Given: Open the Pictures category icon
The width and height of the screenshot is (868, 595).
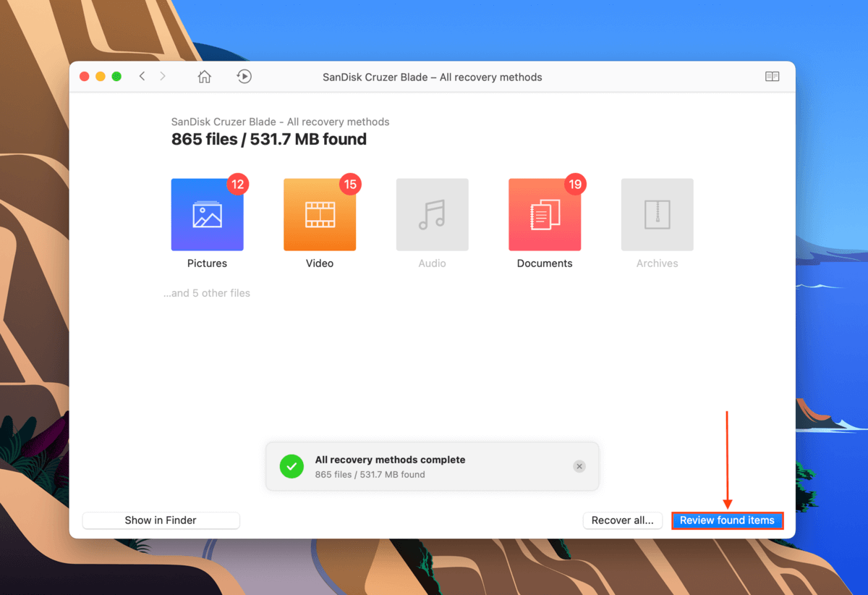Looking at the screenshot, I should point(207,215).
